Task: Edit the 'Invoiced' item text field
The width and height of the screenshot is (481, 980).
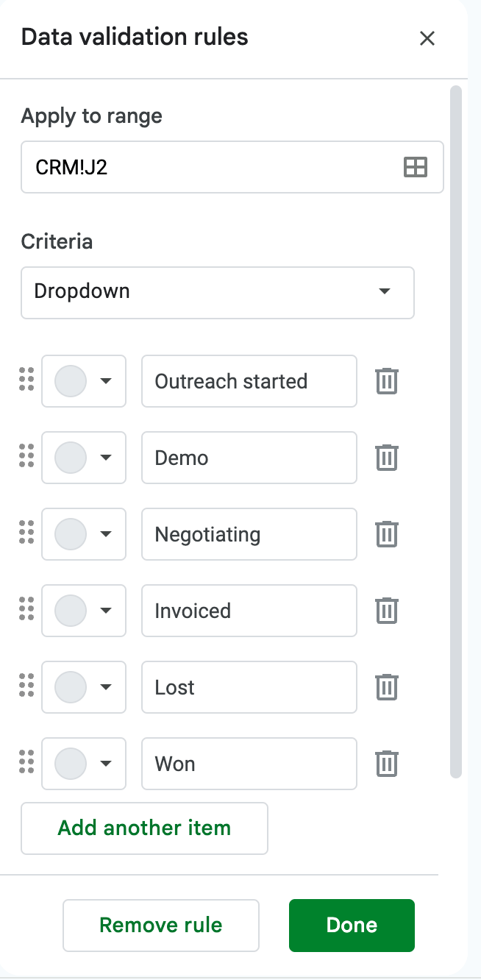Action: pyautogui.click(x=249, y=611)
